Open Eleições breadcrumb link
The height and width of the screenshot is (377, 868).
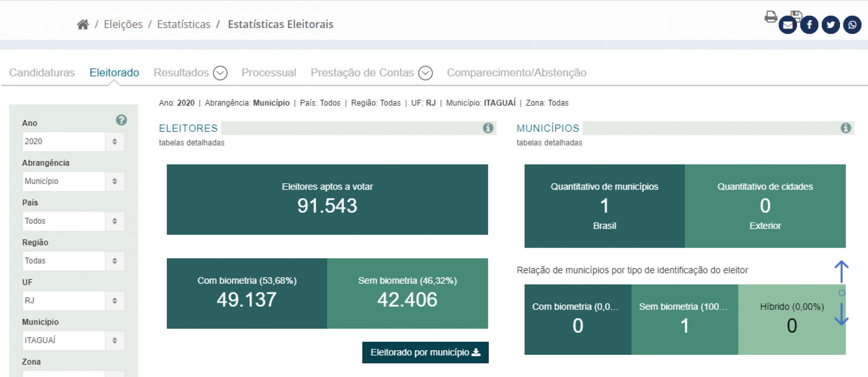(123, 24)
